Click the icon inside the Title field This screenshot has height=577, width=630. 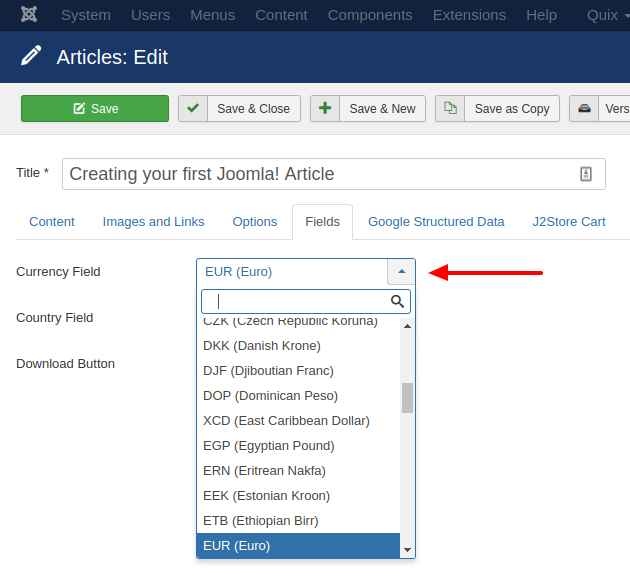click(586, 174)
